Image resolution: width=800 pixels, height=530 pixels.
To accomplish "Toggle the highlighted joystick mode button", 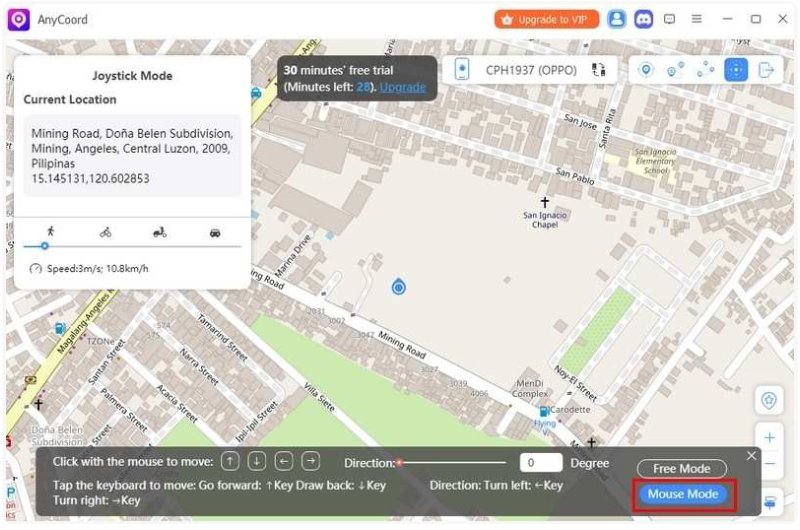I will [736, 70].
